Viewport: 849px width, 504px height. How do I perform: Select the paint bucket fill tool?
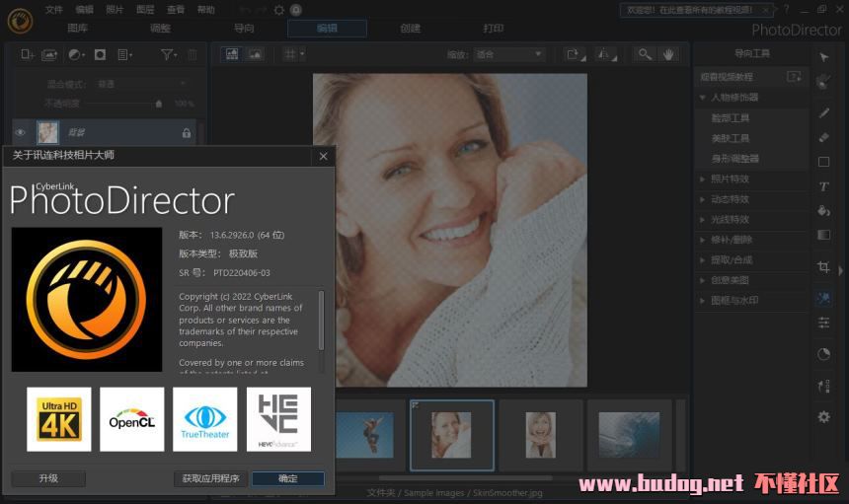[823, 211]
